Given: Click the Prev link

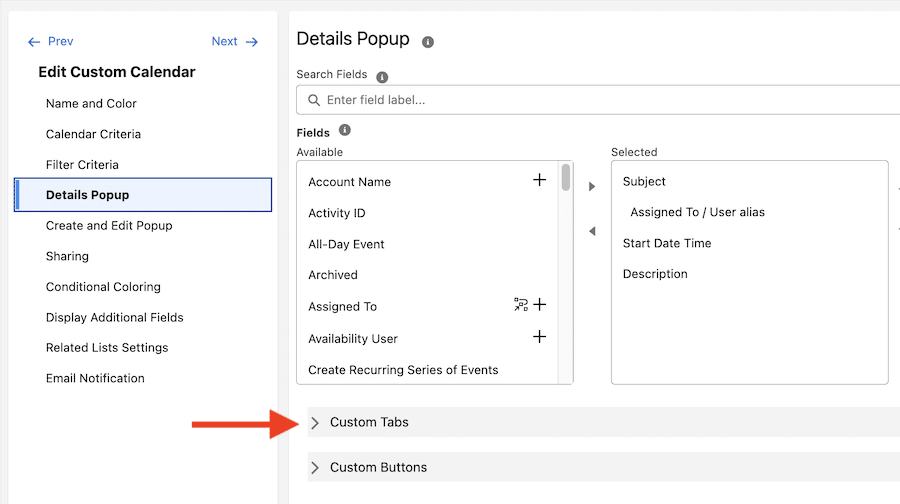Looking at the screenshot, I should click(x=60, y=41).
